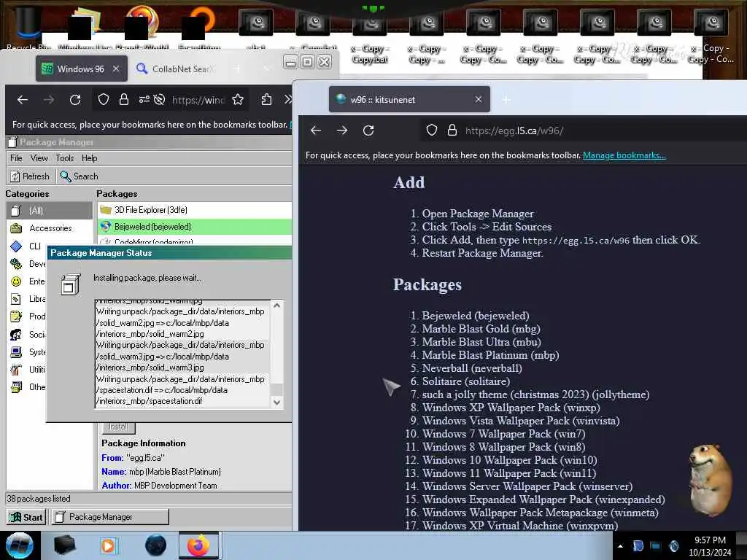The image size is (747, 560).
Task: Click Search in the Package Manager toolbar
Action: (x=79, y=176)
